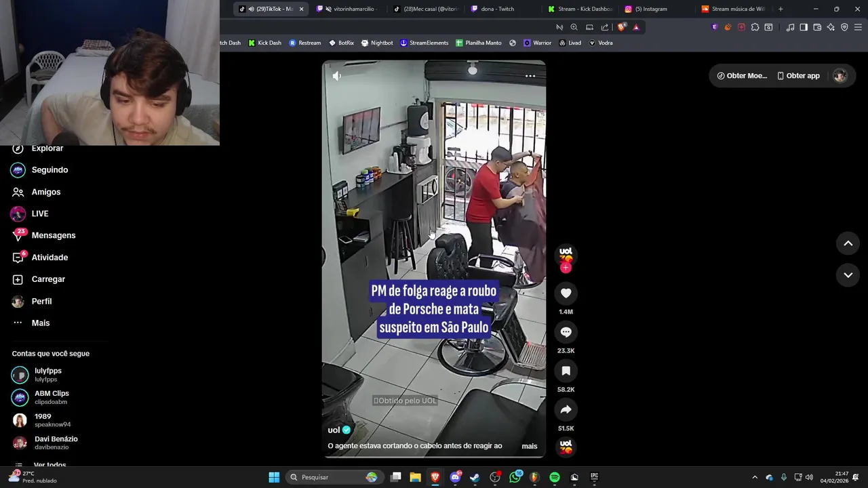
Task: Open extensions puzzle icon
Action: (x=755, y=27)
